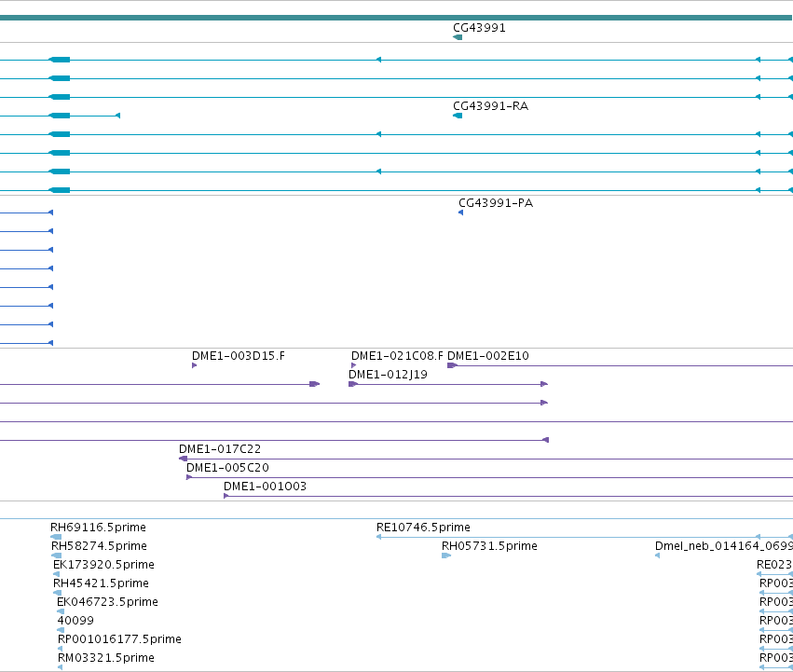
Task: Click the CG43991-PA arrow glyph
Action: [x=460, y=213]
